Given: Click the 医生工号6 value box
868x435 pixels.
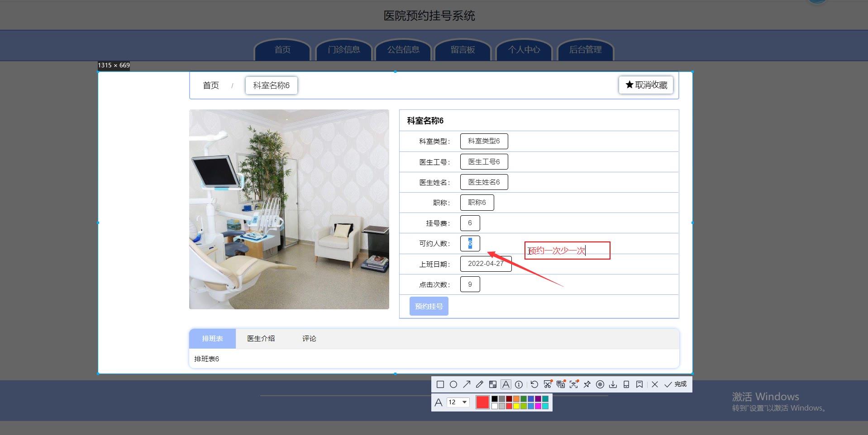Looking at the screenshot, I should click(x=484, y=161).
